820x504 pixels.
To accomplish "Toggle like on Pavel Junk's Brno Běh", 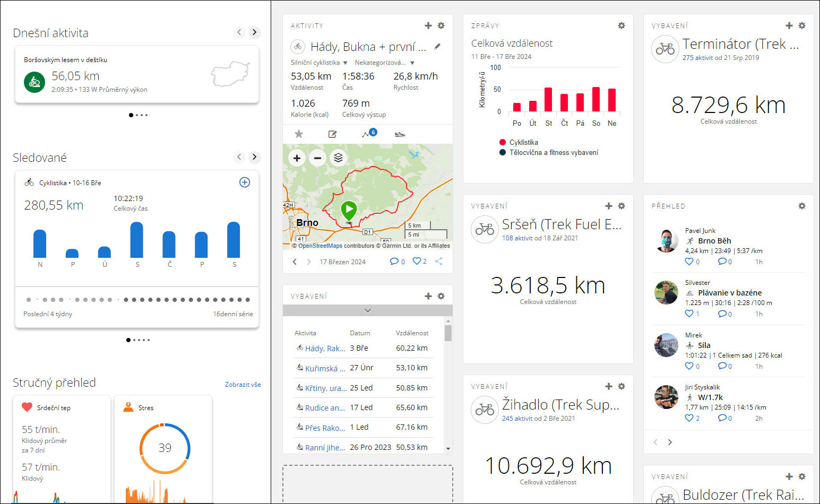I will coord(689,262).
